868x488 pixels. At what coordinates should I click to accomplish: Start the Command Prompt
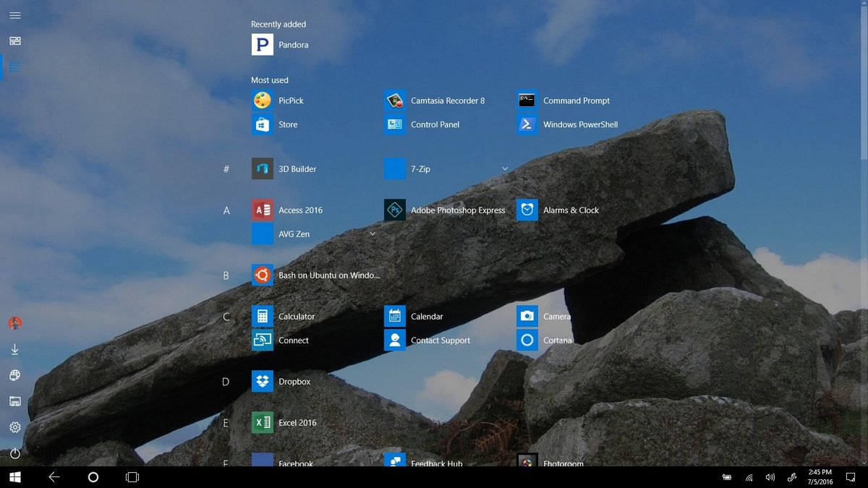tap(576, 100)
